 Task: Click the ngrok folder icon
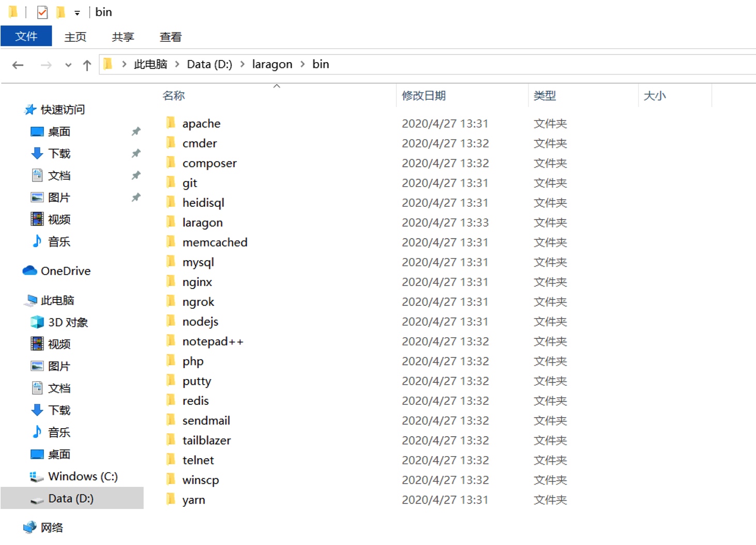click(x=171, y=301)
